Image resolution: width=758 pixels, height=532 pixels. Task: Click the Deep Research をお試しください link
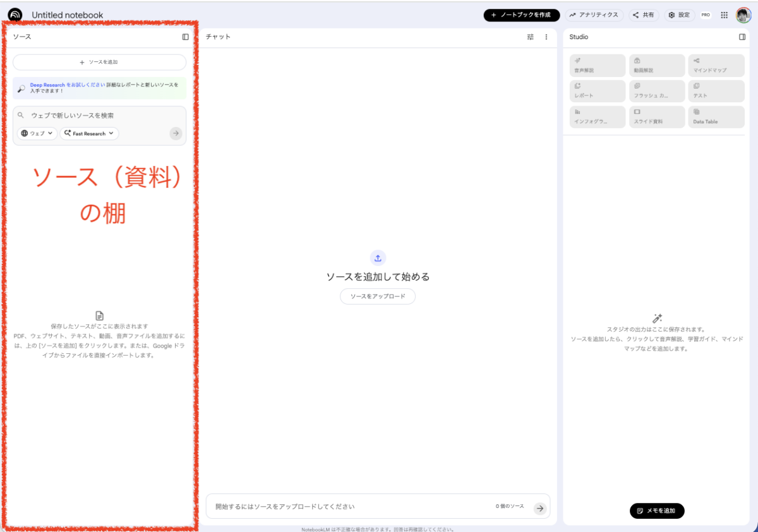point(67,85)
